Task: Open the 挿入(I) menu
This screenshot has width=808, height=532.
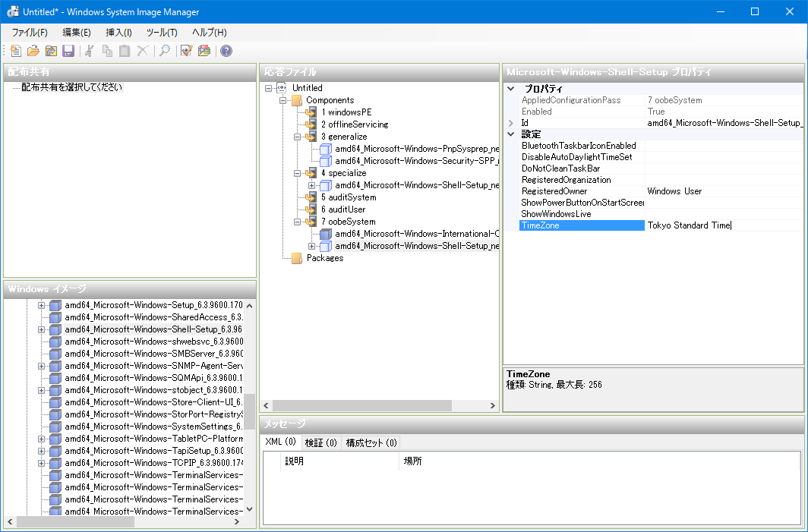Action: [119, 33]
